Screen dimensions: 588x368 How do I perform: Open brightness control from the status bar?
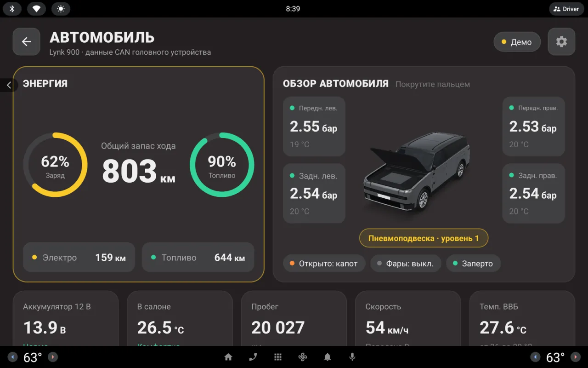[x=61, y=9]
